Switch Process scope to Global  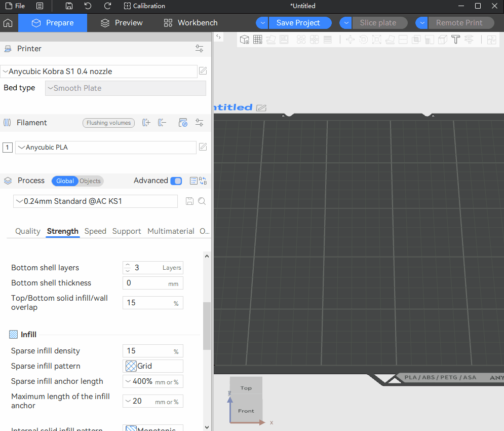click(65, 181)
